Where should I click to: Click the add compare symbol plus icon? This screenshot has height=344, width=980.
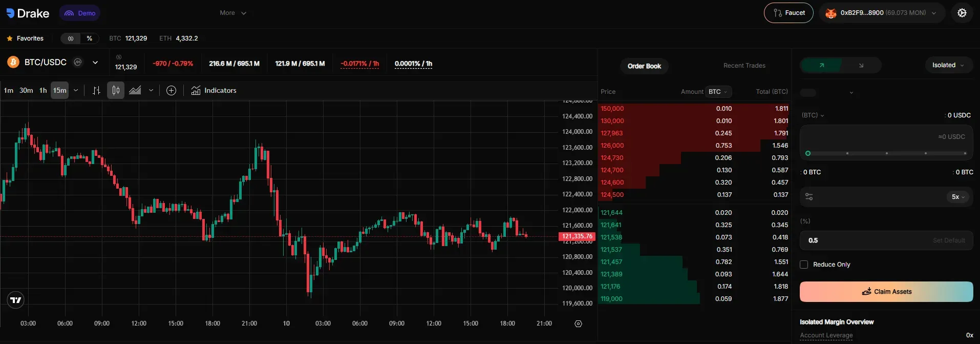coord(171,91)
